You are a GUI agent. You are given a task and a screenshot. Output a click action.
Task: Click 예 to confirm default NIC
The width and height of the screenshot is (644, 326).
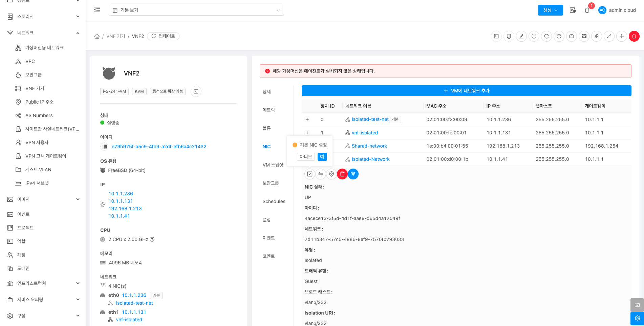click(322, 157)
